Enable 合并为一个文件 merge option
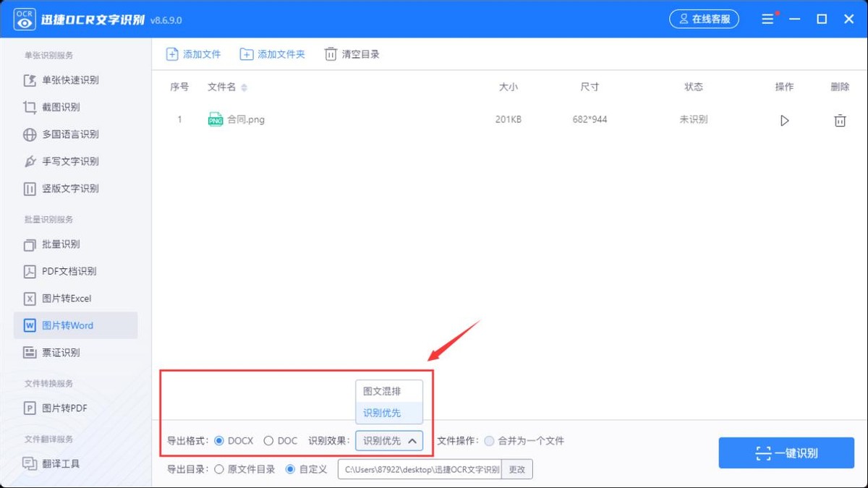The width and height of the screenshot is (868, 488). click(x=490, y=440)
